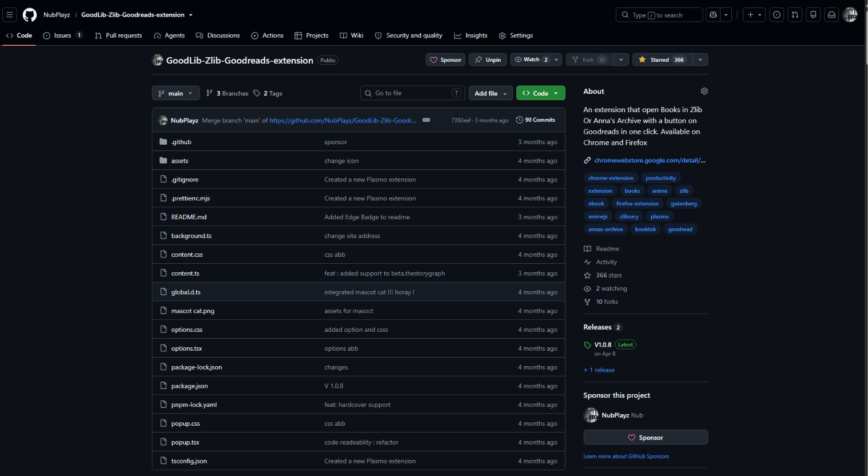This screenshot has width=868, height=476.
Task: Open the Create new plus dropdown
Action: (755, 15)
